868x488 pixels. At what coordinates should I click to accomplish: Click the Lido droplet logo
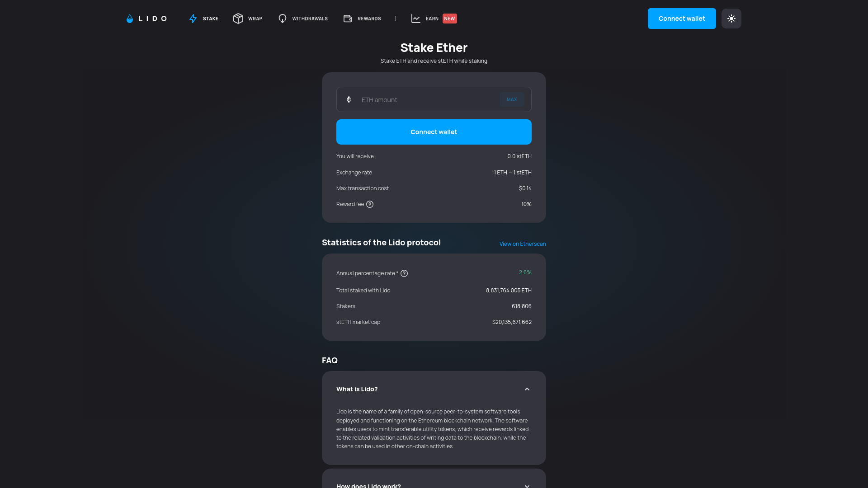click(x=130, y=19)
